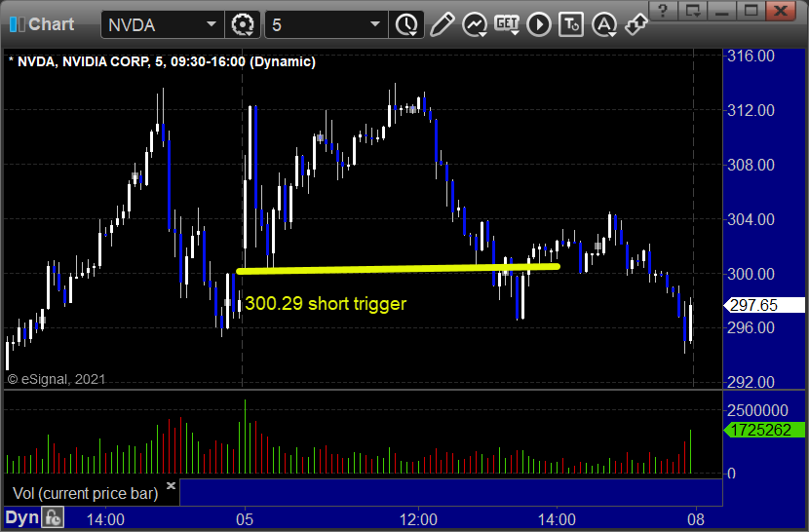Image resolution: width=809 pixels, height=532 pixels.
Task: Click the 304.00 price axis label
Action: click(x=751, y=219)
